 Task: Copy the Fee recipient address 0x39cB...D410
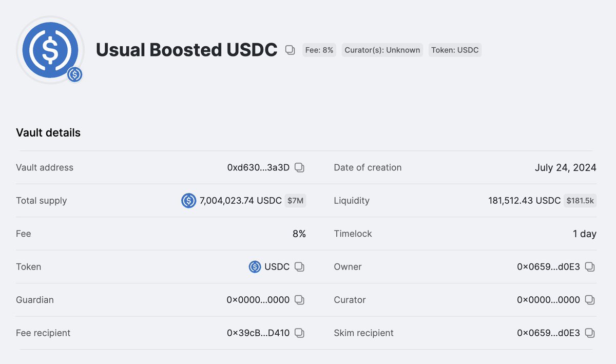click(300, 333)
